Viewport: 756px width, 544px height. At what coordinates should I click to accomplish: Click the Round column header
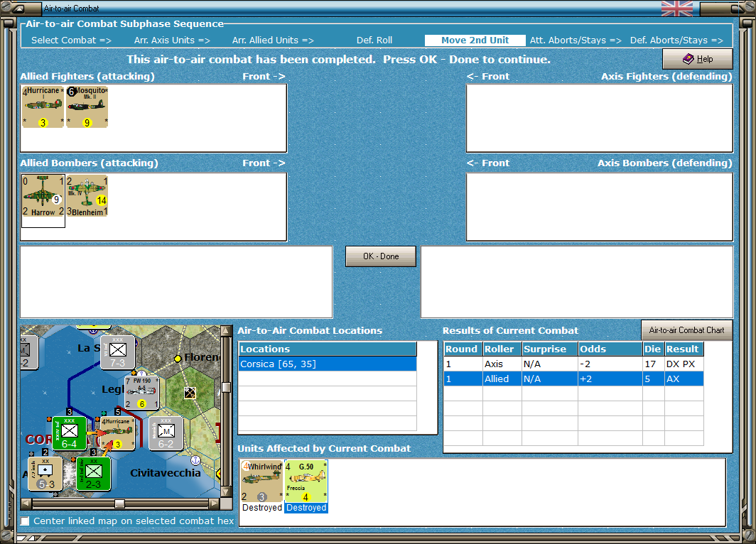(463, 349)
